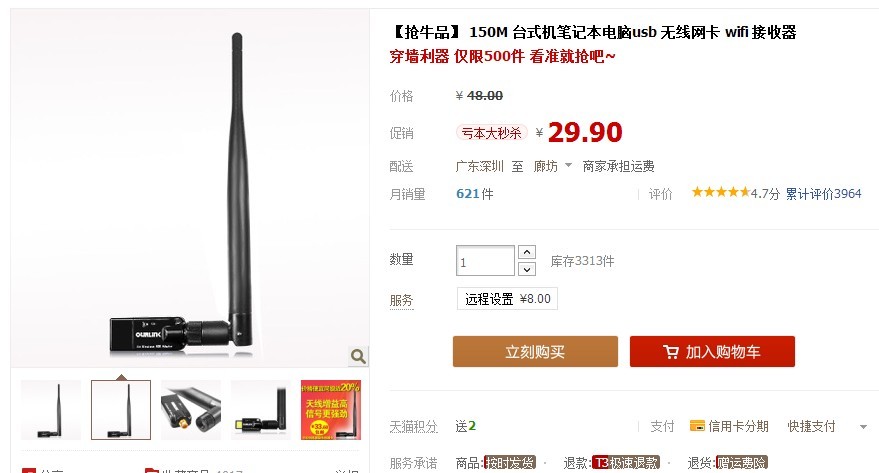Select the first product thumbnail

coord(51,410)
